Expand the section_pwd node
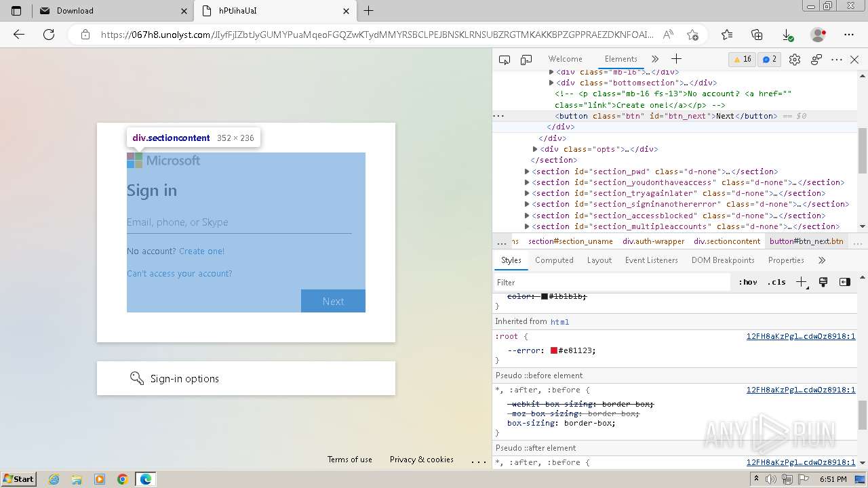This screenshot has width=868, height=488. tap(527, 171)
